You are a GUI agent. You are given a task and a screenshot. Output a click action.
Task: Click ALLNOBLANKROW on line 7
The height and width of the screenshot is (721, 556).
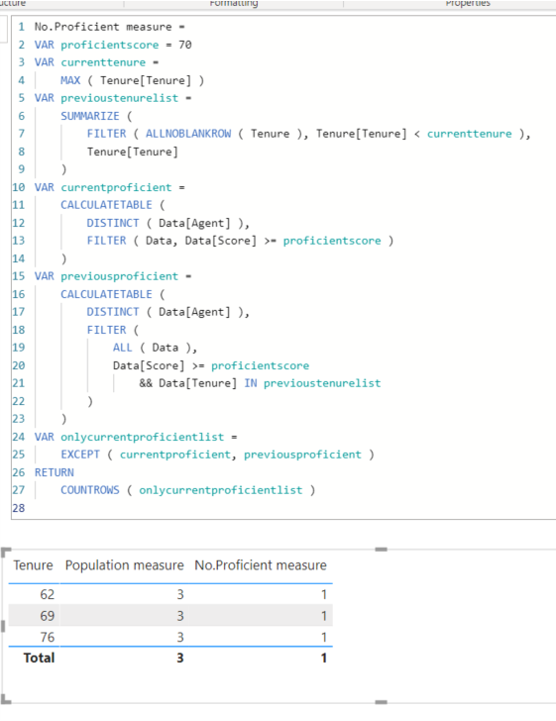[189, 134]
